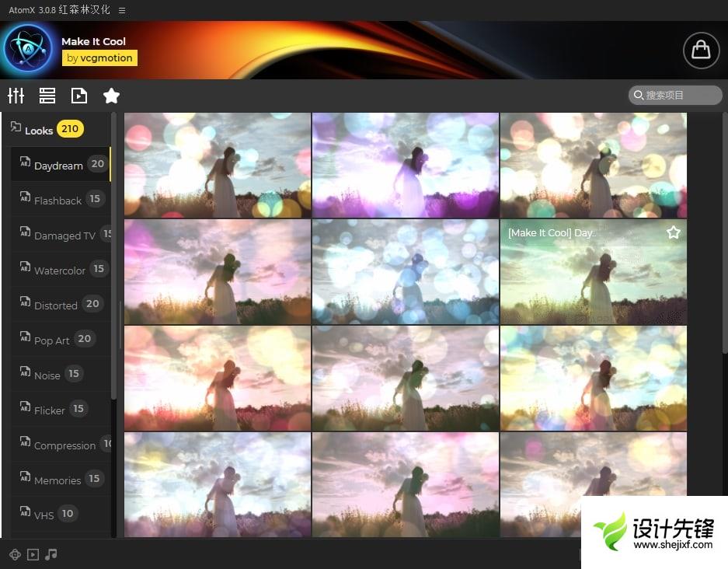
Task: Open the store shopping bag icon
Action: (701, 50)
